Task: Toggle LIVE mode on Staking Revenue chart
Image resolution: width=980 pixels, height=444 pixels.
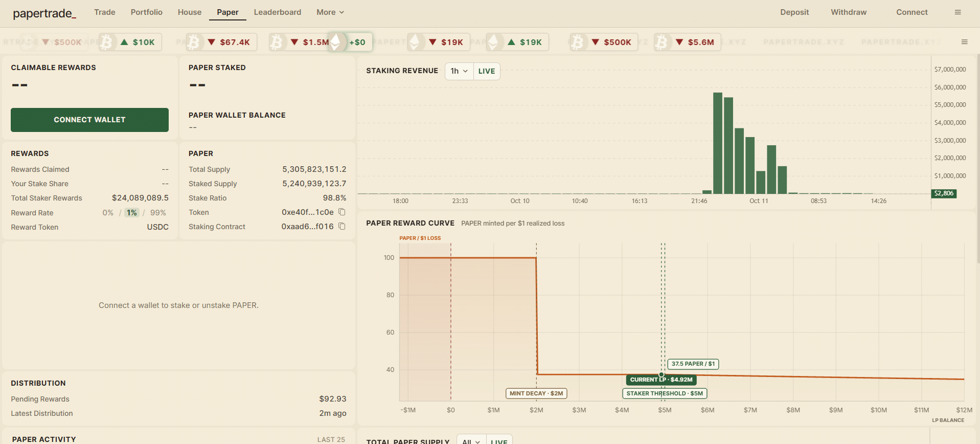Action: (486, 71)
